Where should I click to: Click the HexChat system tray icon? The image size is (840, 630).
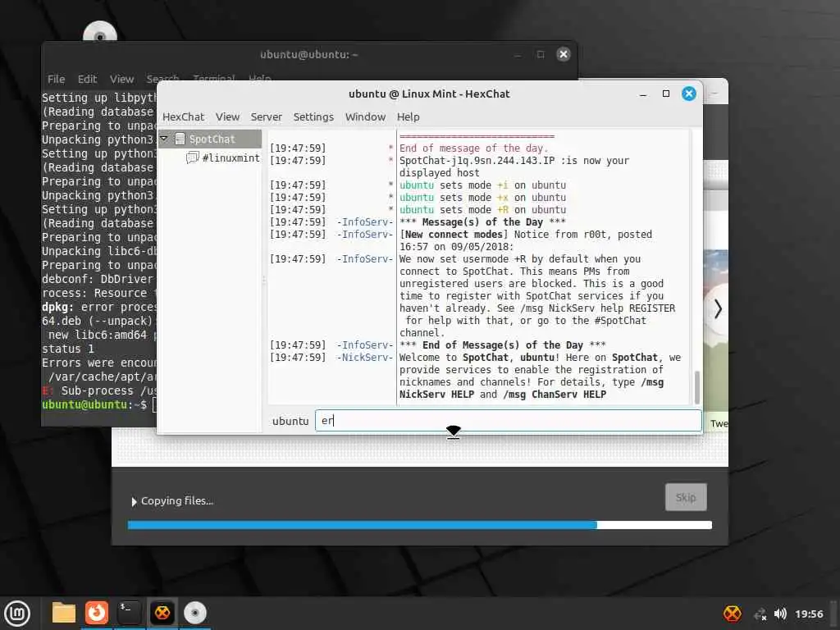point(733,614)
